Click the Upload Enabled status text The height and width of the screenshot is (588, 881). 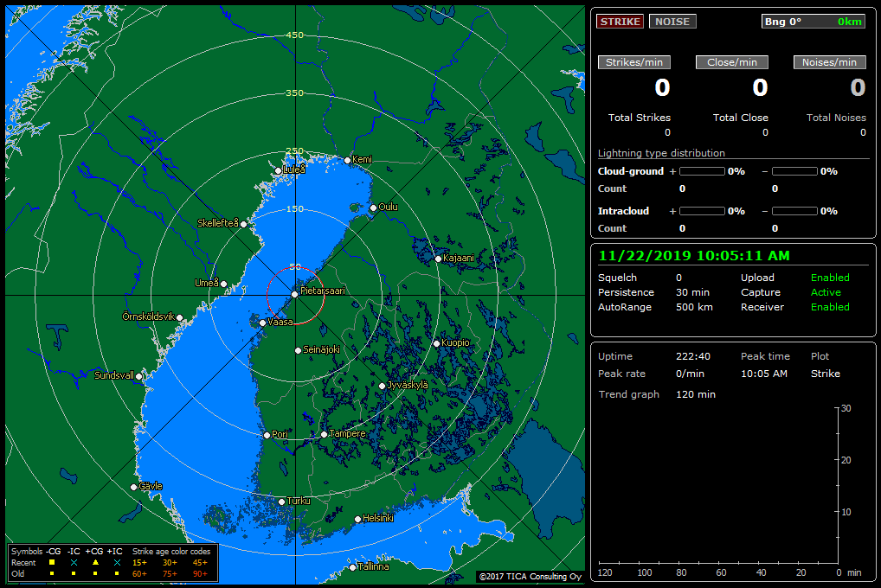pos(830,278)
